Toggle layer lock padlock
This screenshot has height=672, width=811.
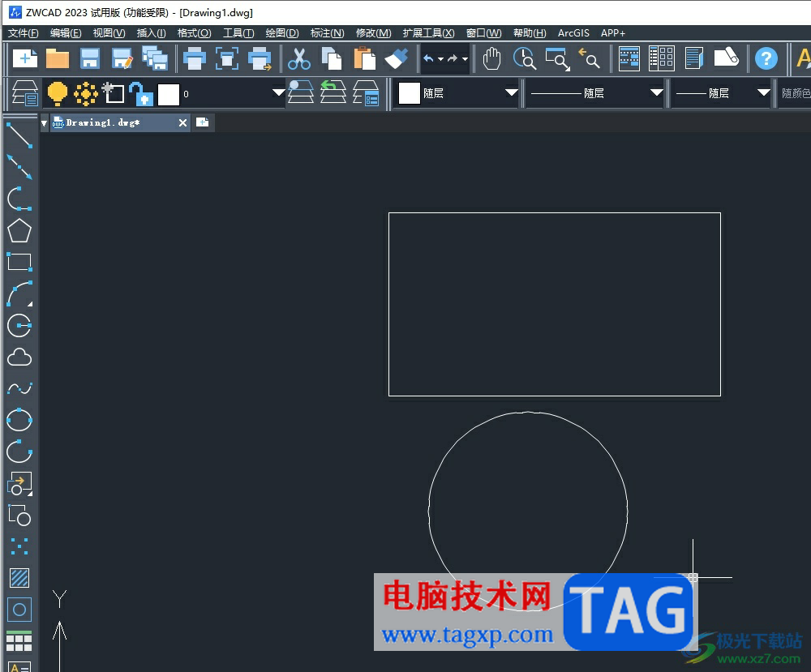(x=140, y=93)
